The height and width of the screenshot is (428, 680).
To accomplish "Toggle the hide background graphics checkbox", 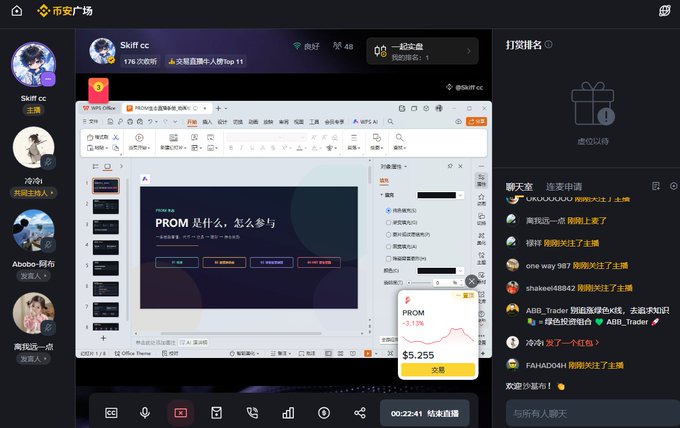I will coord(388,258).
